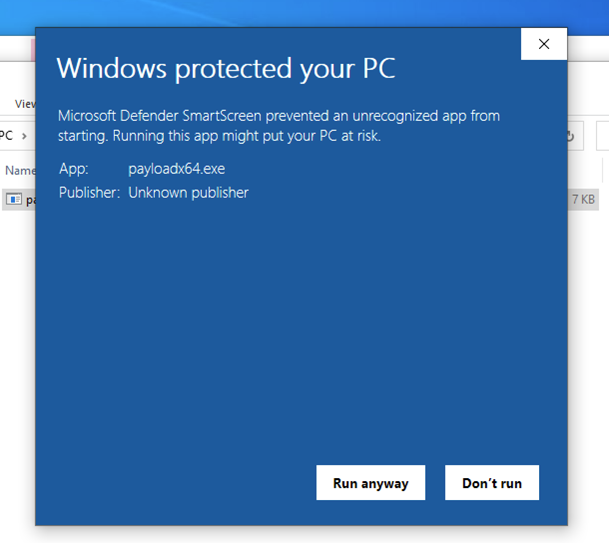Open the View tab in File Explorer
Image resolution: width=609 pixels, height=543 pixels.
click(x=25, y=104)
